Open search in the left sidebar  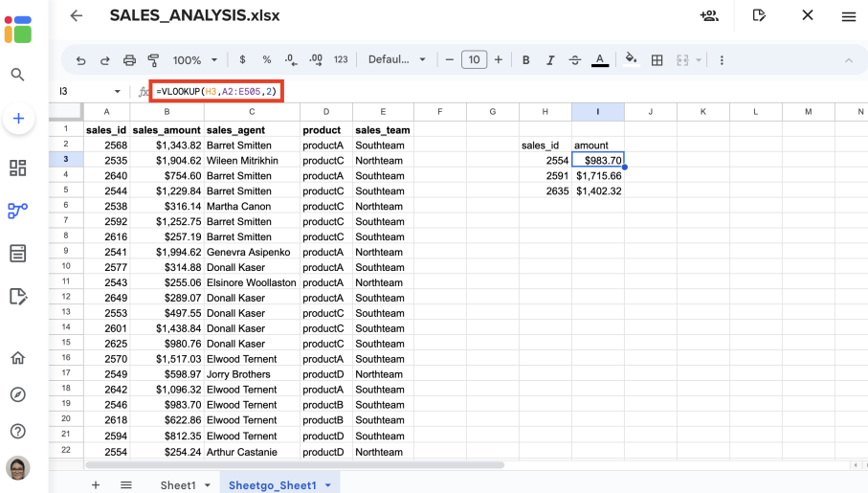(x=18, y=75)
